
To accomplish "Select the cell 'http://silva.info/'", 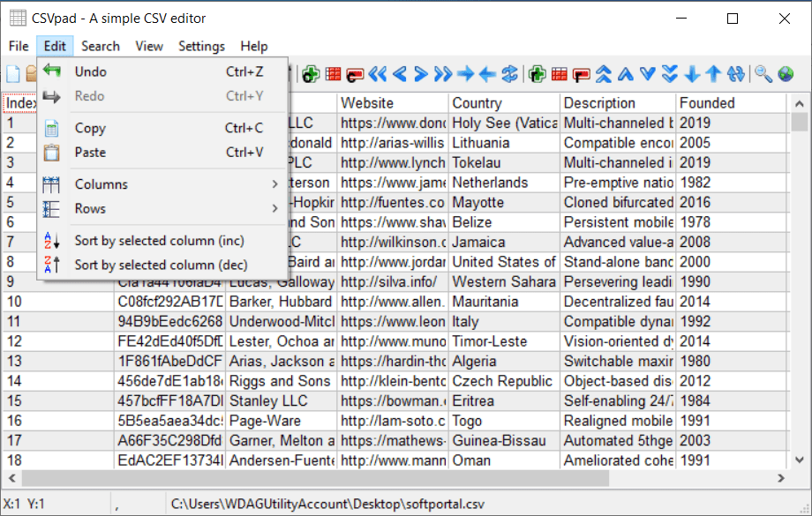I will point(393,282).
